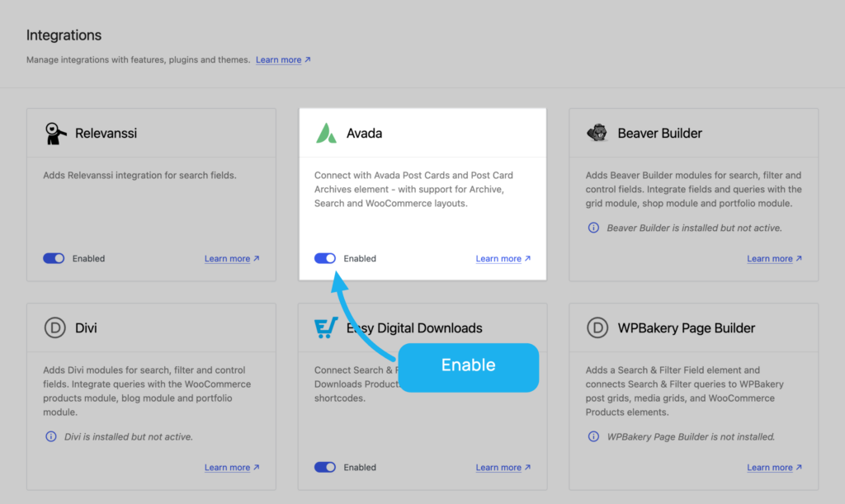Viewport: 845px width, 504px height.
Task: Click the Beaver Builder logo icon
Action: pos(597,133)
